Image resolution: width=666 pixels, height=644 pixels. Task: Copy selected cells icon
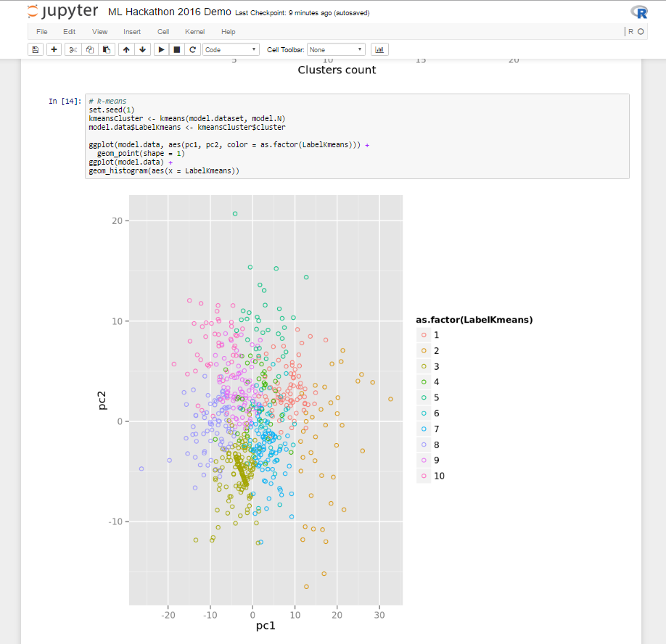[x=90, y=49]
